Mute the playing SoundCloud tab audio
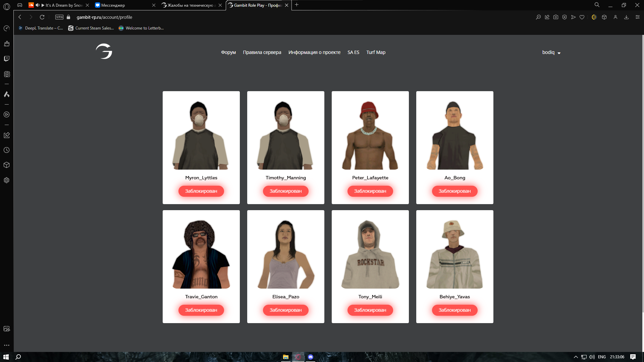Viewport: 644px width, 362px height. (x=38, y=5)
